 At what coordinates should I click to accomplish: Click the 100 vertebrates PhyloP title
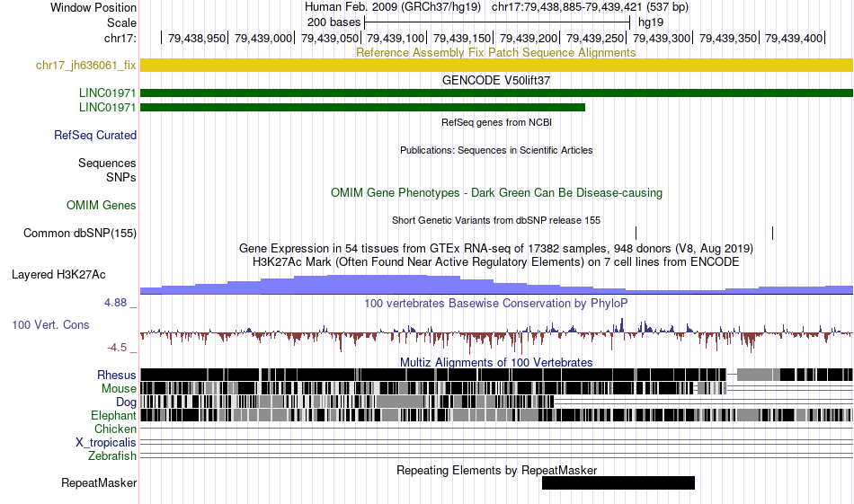pyautogui.click(x=496, y=303)
